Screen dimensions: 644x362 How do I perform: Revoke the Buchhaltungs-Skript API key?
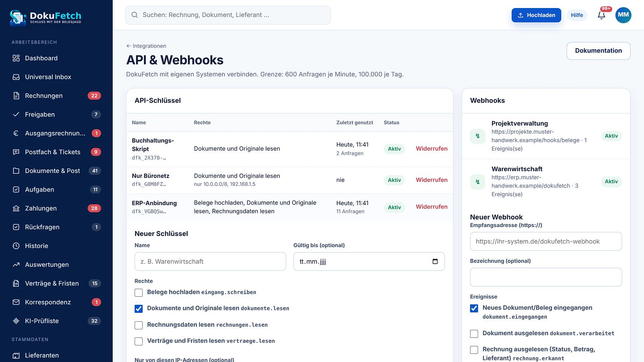[432, 149]
